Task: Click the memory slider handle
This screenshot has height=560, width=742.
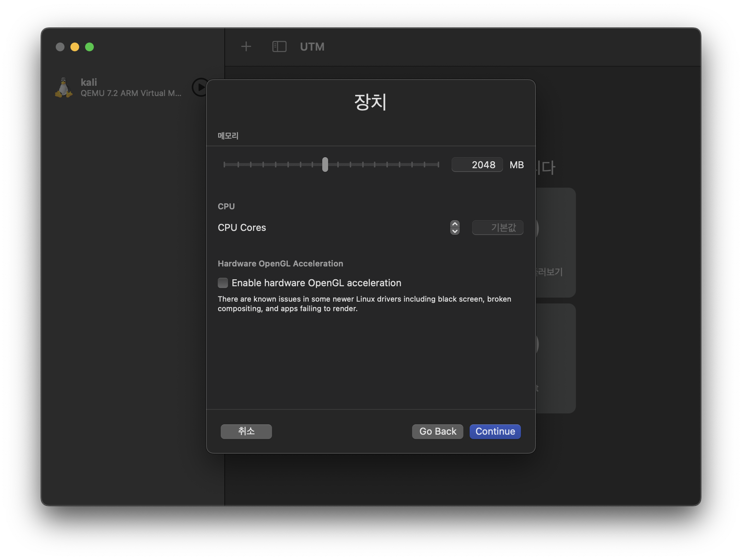Action: pos(325,165)
